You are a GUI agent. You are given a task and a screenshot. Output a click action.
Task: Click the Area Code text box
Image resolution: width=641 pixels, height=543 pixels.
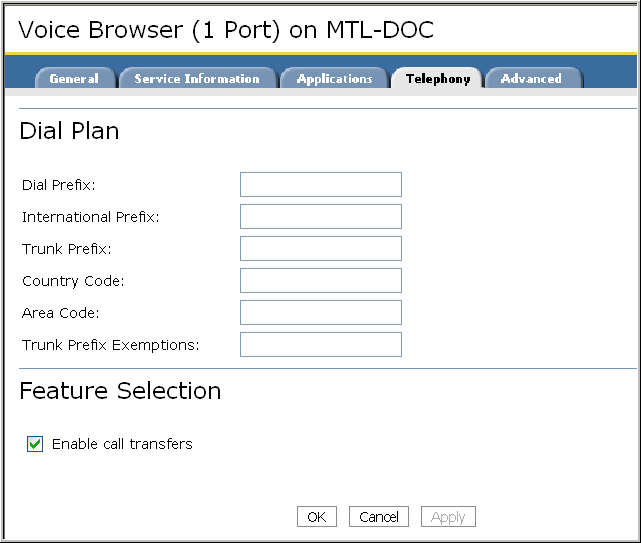(320, 312)
